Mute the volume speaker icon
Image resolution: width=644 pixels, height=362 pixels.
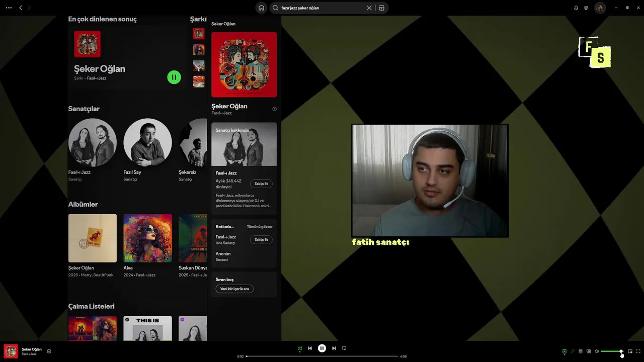597,351
